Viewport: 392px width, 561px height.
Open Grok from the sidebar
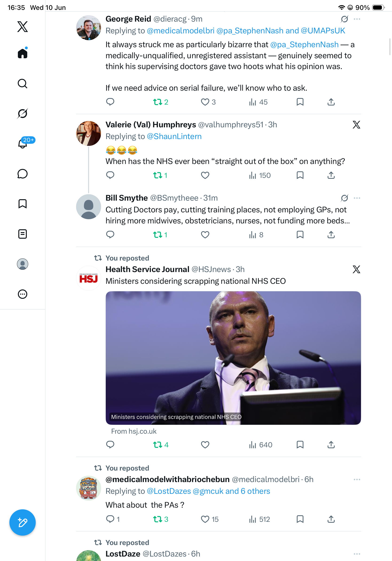click(x=23, y=113)
